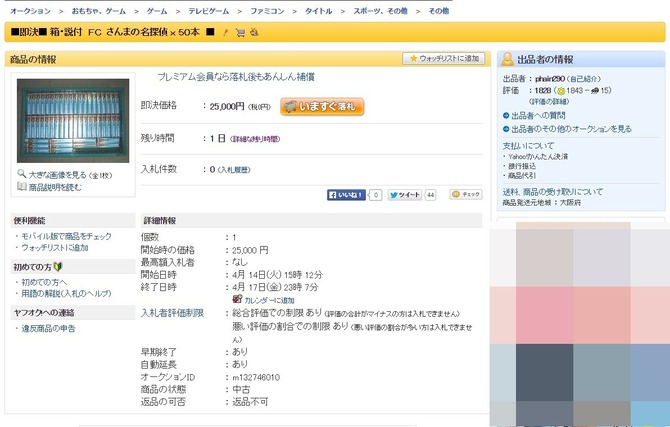This screenshot has height=427, width=670.
Task: Open 入札者評価制限 link
Action: pos(172,313)
